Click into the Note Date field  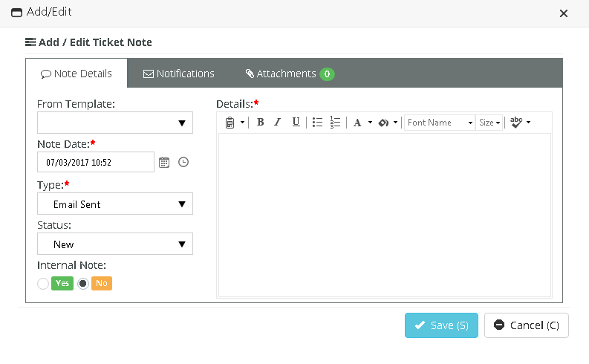[x=96, y=162]
